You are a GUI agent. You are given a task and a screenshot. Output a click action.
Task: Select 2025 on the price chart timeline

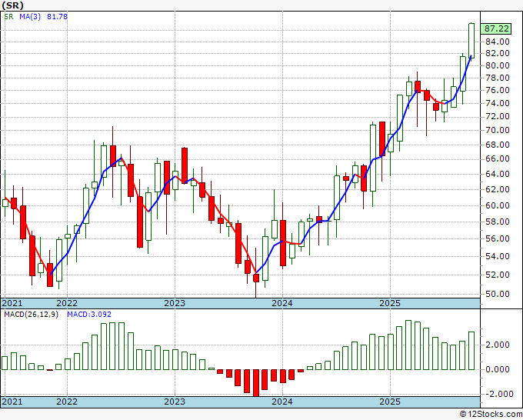(390, 303)
